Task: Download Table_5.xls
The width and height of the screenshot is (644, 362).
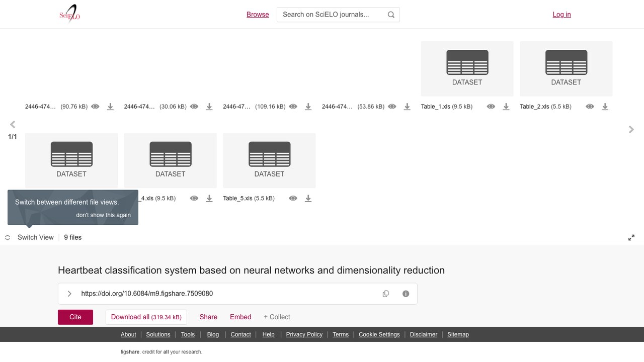Action: click(x=308, y=199)
